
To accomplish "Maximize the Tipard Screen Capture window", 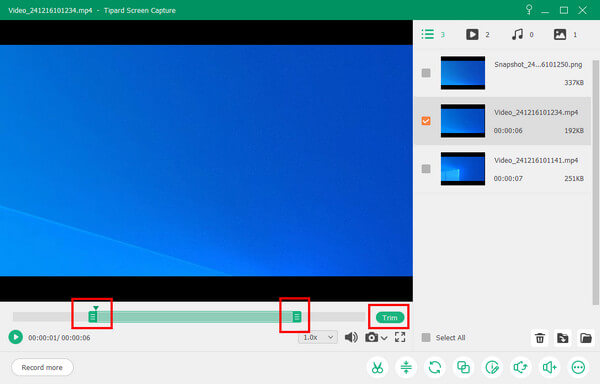I will [x=564, y=10].
